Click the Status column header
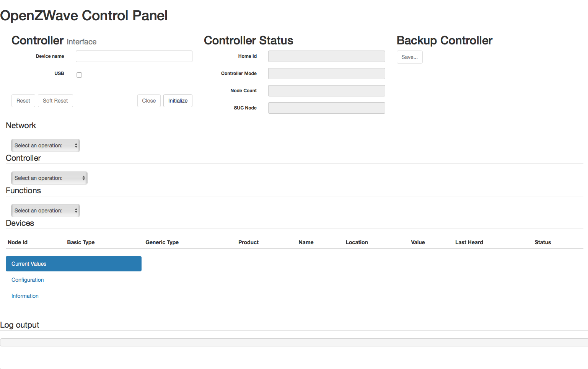 coord(543,242)
